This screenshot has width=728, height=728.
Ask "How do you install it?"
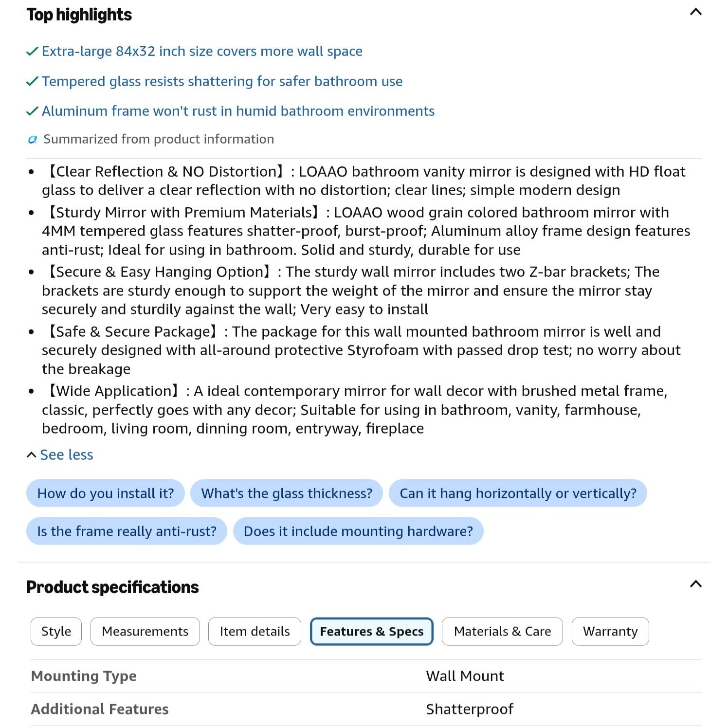tap(106, 493)
